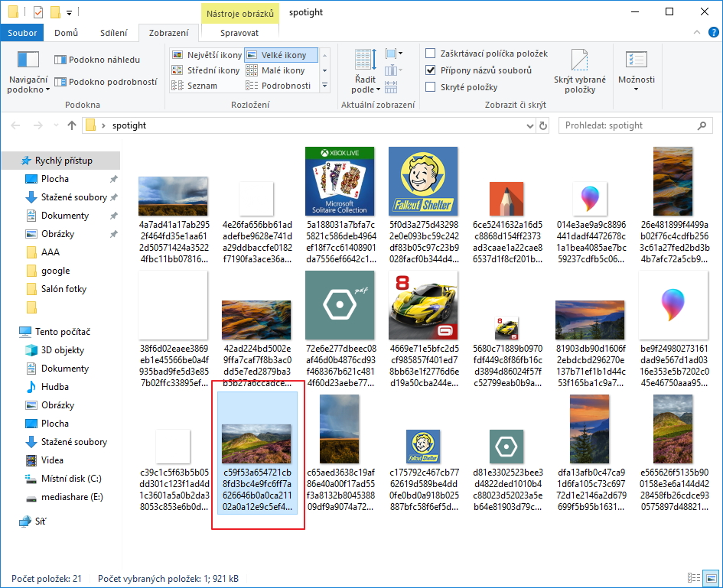
Task: Open Stažené soubory in Rychlý přístup
Action: coord(73,197)
